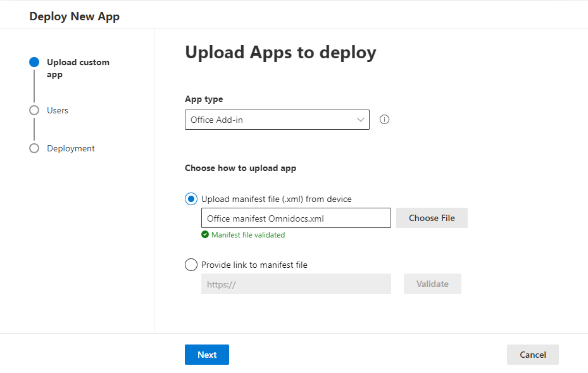The image size is (588, 373).
Task: Click the info icon beside App type
Action: coord(384,119)
